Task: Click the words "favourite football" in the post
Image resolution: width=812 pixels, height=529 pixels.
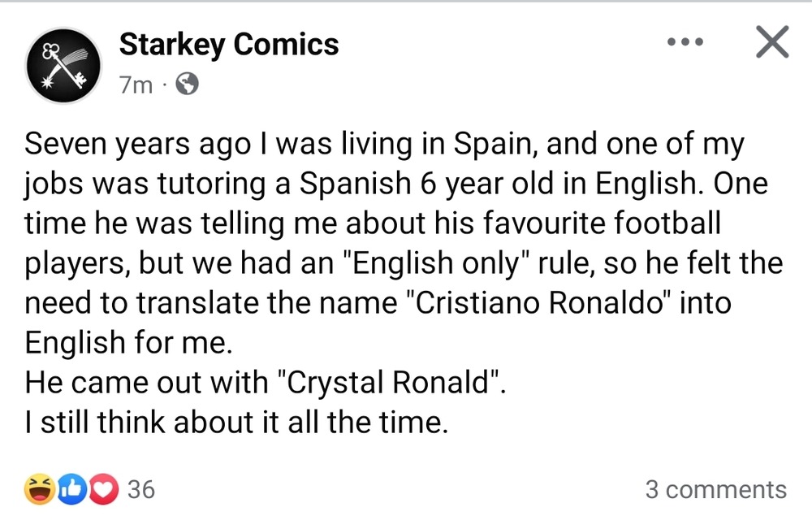Action: tap(602, 223)
